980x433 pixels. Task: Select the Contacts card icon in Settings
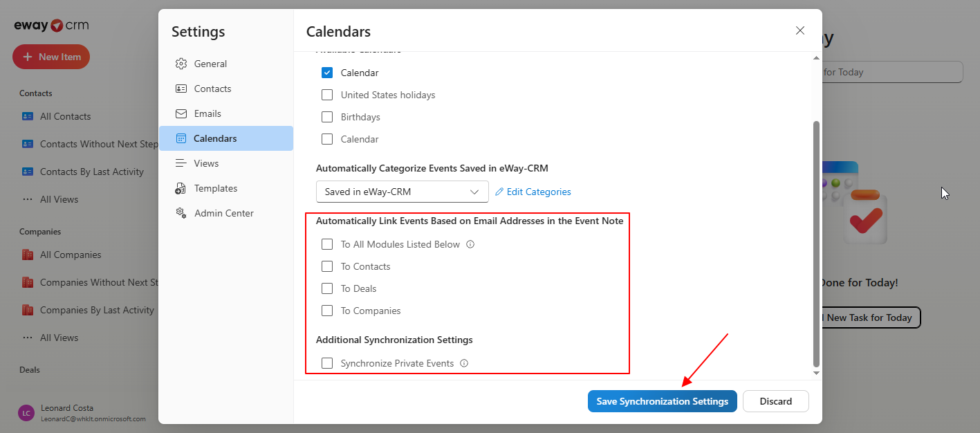(181, 89)
